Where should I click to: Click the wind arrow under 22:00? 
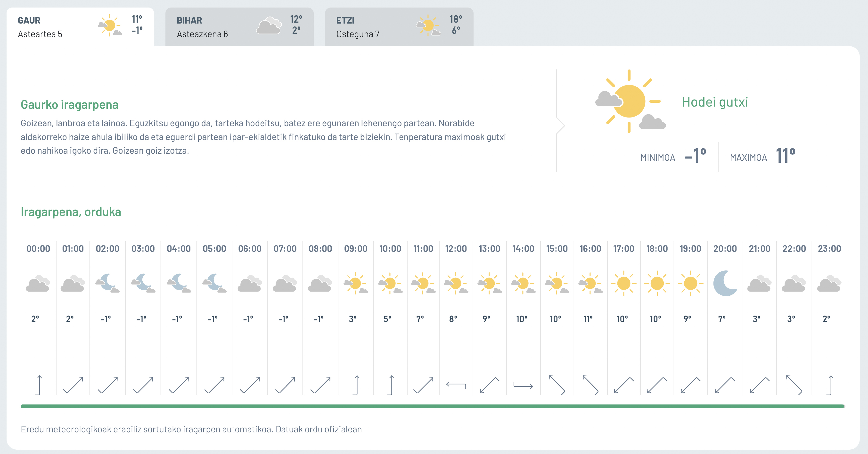click(x=794, y=385)
